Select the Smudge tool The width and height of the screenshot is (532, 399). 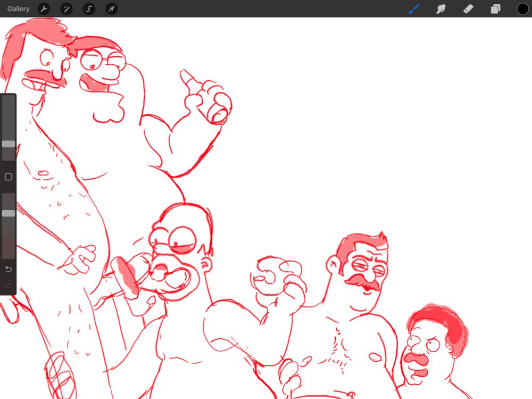[x=440, y=9]
